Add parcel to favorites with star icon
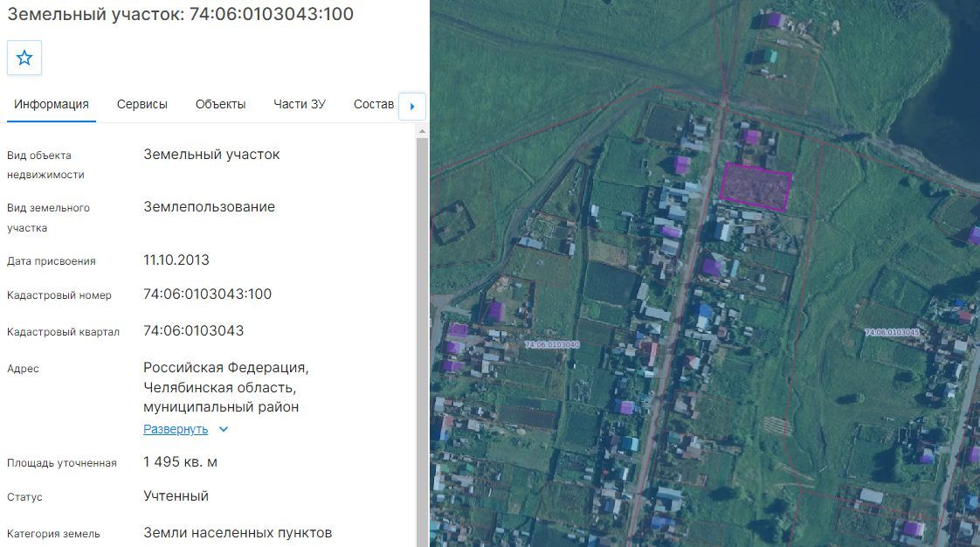Screen dimensions: 980x547 pos(24,59)
